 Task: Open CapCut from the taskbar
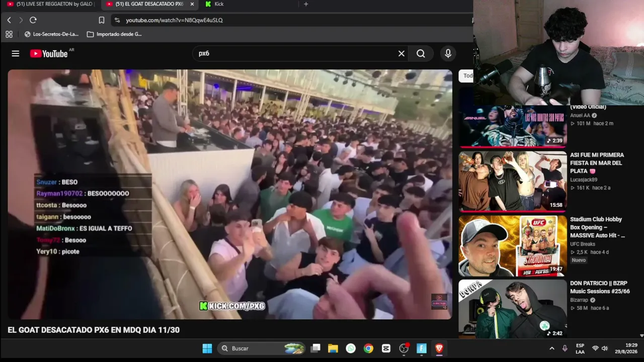(386, 348)
